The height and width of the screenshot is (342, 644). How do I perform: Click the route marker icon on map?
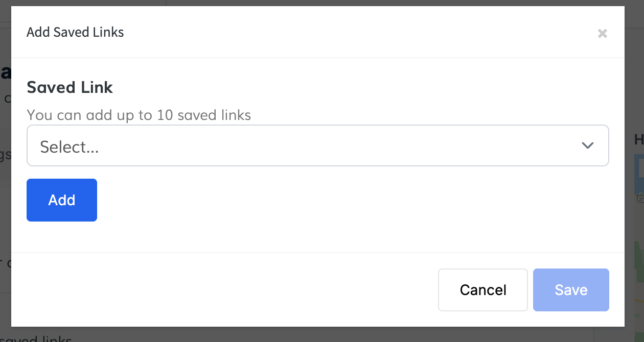coord(640,199)
